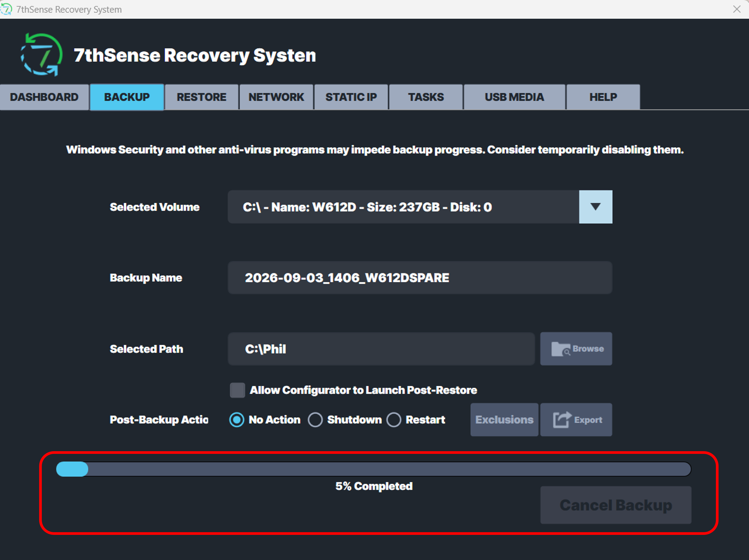
Task: Click the Windows Security anti-virus warning text
Action: 375,150
